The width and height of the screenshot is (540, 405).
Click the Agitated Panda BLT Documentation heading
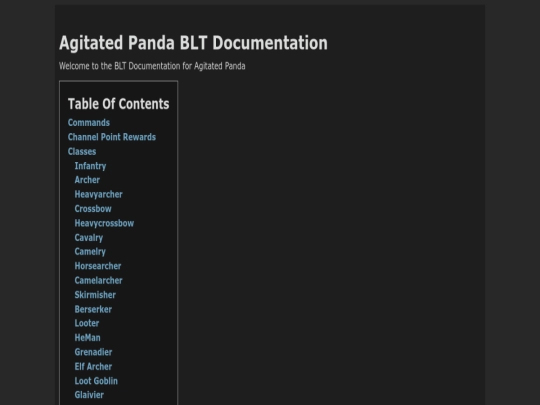pyautogui.click(x=193, y=43)
